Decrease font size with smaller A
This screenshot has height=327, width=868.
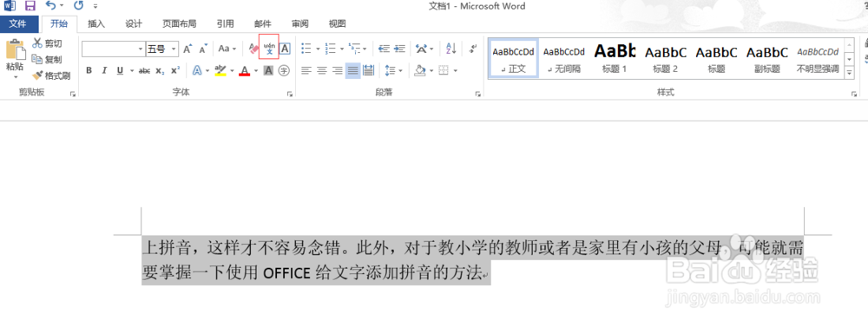(203, 49)
